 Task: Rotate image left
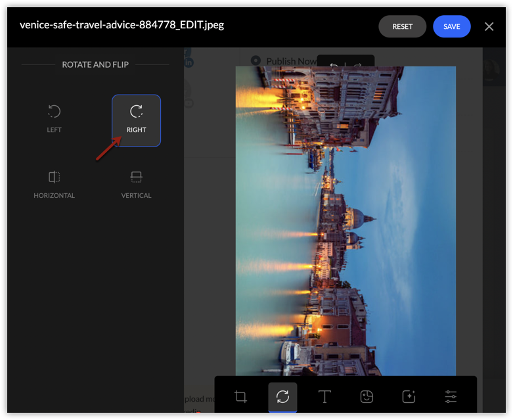point(54,120)
